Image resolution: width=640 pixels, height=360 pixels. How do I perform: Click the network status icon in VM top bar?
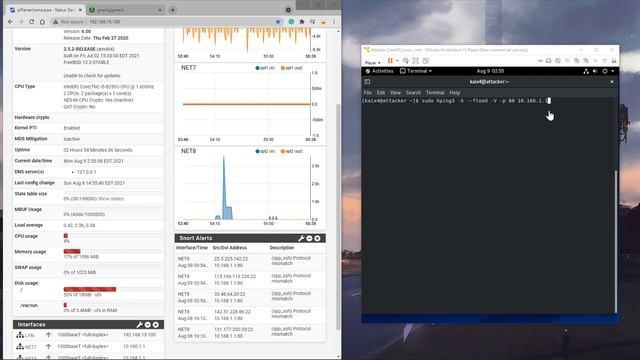(586, 71)
